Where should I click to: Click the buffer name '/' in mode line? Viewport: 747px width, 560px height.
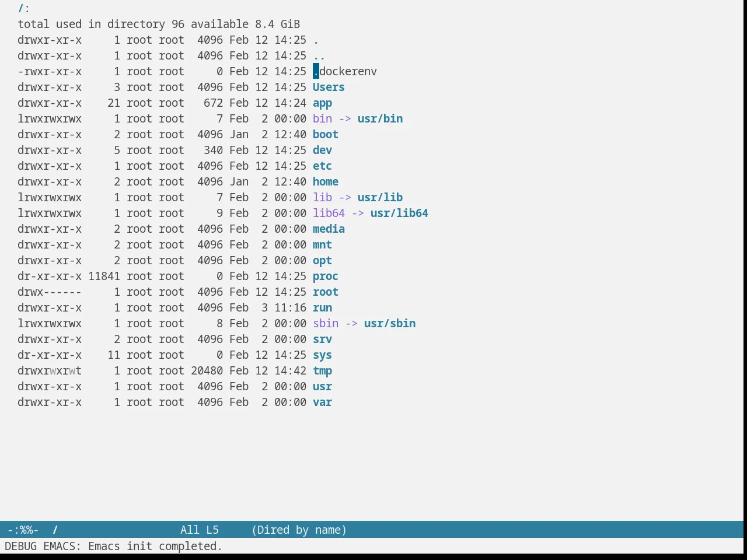tap(55, 530)
